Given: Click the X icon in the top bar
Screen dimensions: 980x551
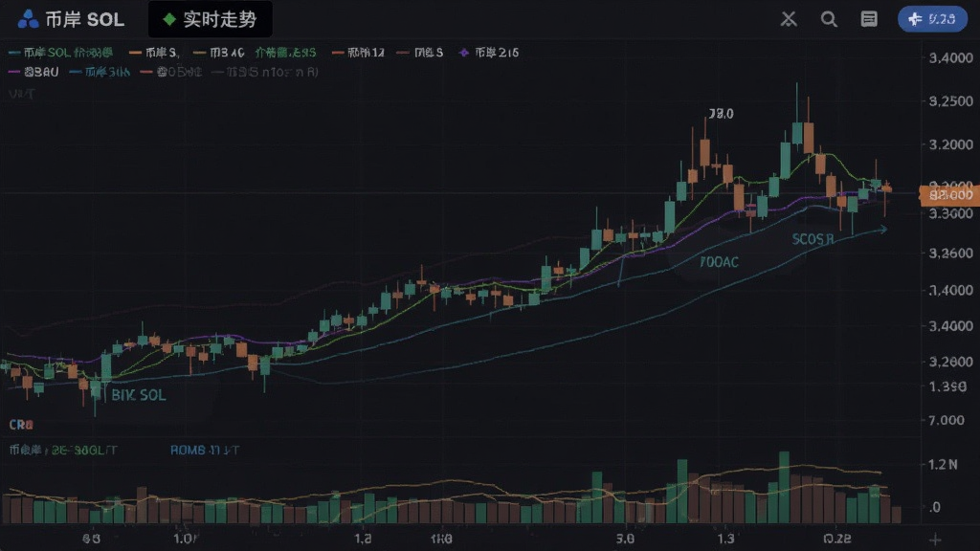Looking at the screenshot, I should [789, 19].
